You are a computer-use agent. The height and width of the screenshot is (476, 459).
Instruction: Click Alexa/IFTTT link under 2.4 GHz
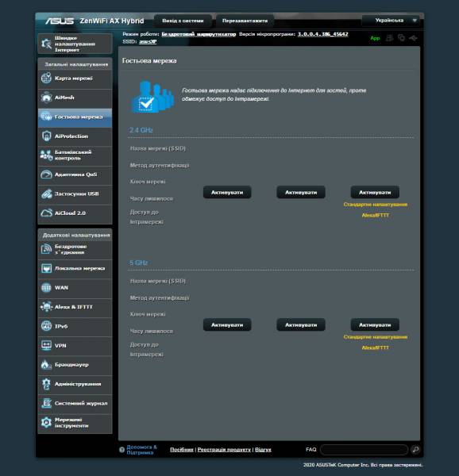tap(375, 215)
